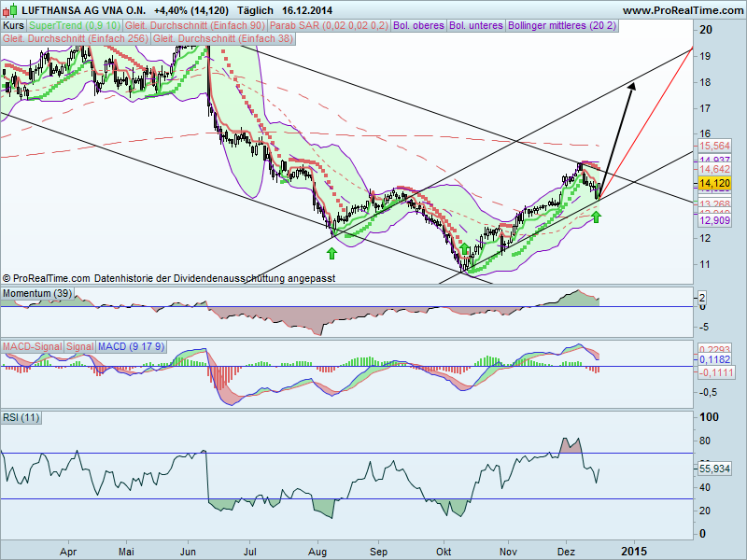
Task: Open the MACD (9 17 9) label
Action: [131, 346]
